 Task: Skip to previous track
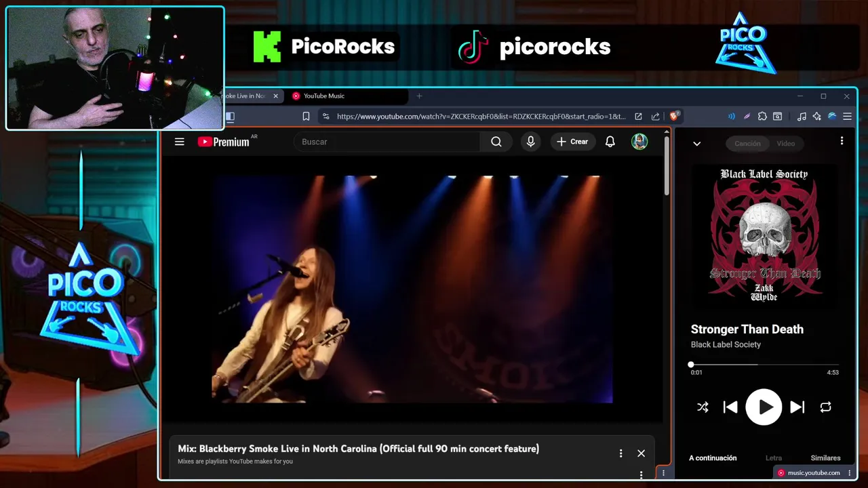click(x=730, y=407)
